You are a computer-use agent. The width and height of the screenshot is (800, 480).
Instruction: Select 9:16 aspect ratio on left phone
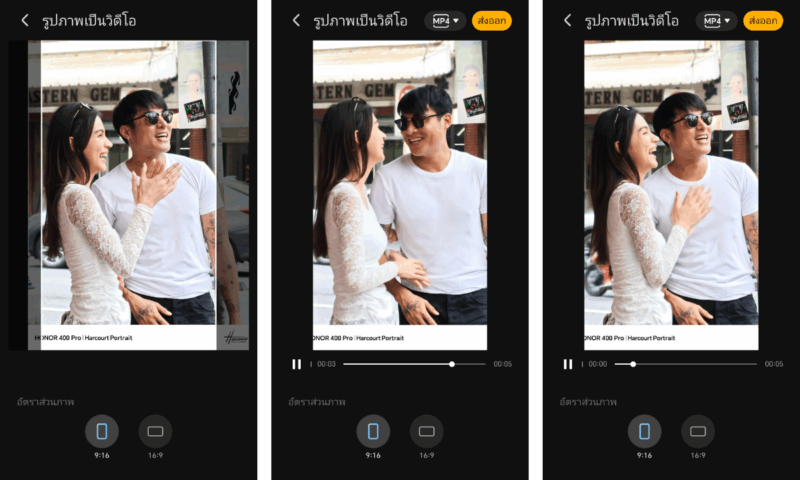point(102,431)
